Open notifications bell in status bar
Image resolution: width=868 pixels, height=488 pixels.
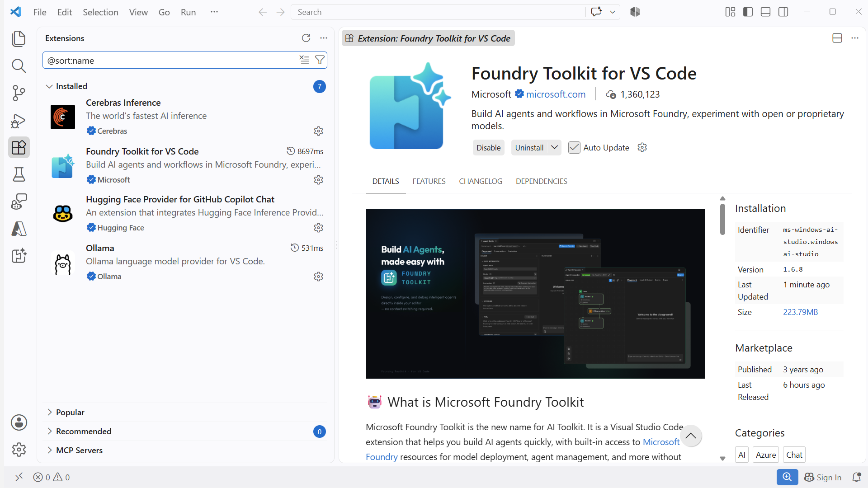coord(856,477)
